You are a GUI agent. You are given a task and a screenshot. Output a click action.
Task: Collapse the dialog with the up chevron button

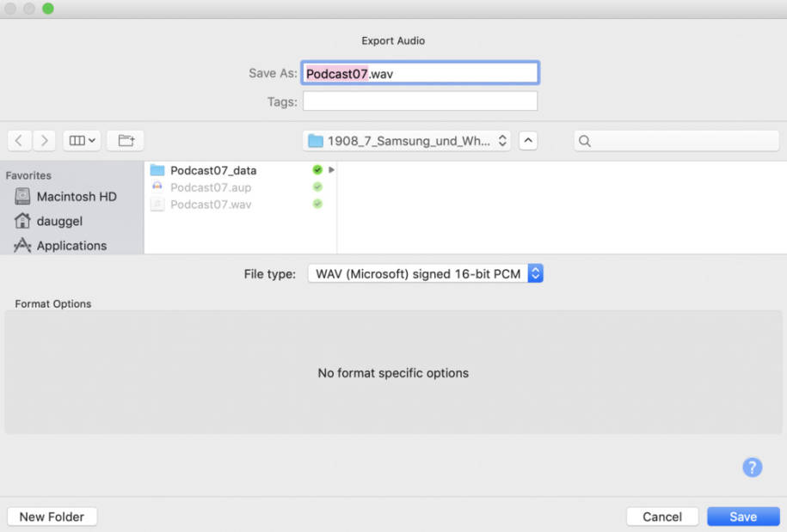(x=528, y=141)
